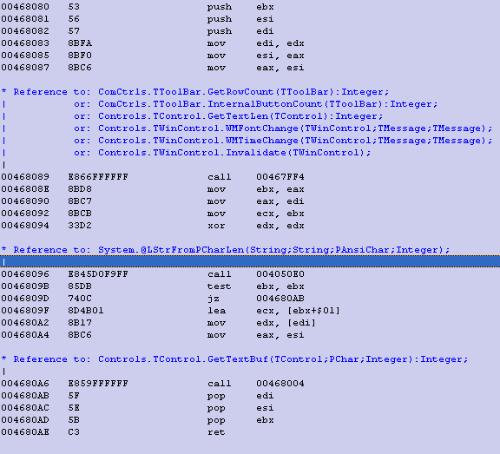Click the TWinControl.Invalidate reference
This screenshot has height=454, width=500.
coord(234,152)
